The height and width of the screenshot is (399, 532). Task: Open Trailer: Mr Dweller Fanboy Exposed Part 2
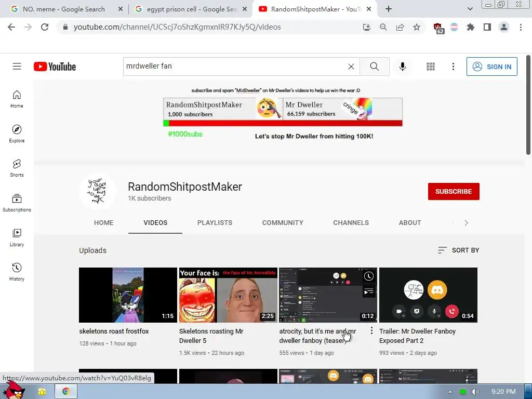pyautogui.click(x=417, y=336)
